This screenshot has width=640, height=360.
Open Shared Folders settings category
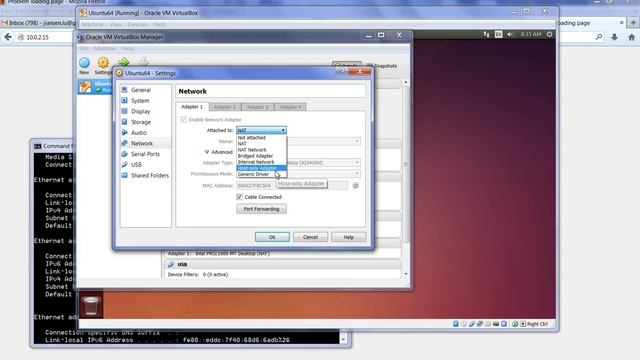149,175
